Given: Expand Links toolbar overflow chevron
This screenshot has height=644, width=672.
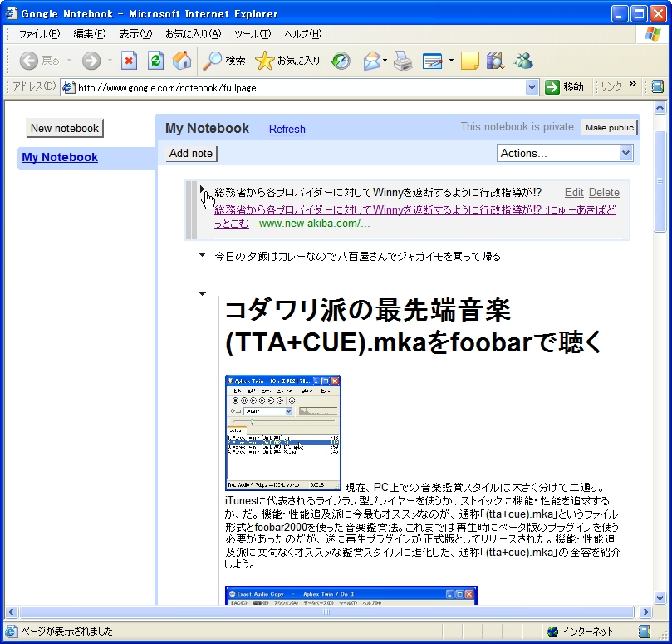Looking at the screenshot, I should (x=633, y=84).
